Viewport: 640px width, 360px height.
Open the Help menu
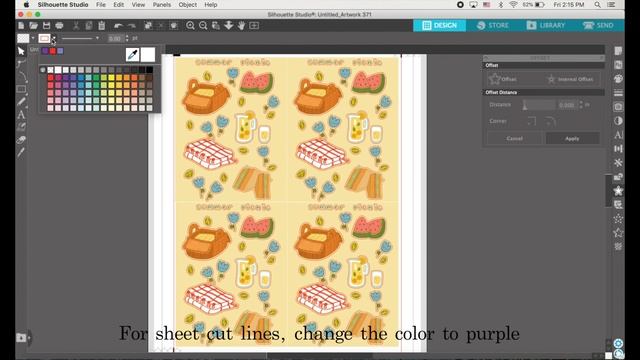[211, 5]
